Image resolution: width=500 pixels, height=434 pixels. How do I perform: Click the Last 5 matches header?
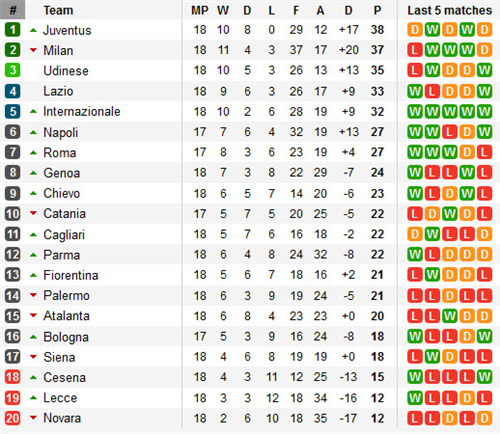(450, 10)
